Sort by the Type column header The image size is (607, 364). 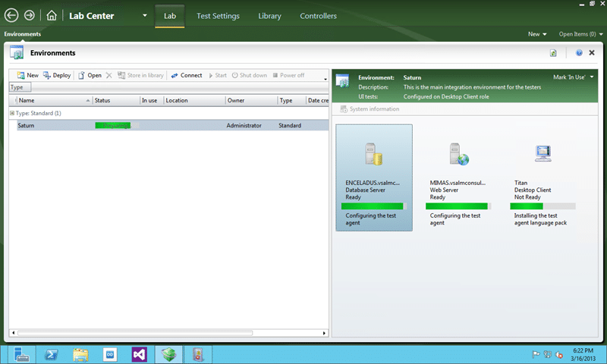(x=292, y=100)
